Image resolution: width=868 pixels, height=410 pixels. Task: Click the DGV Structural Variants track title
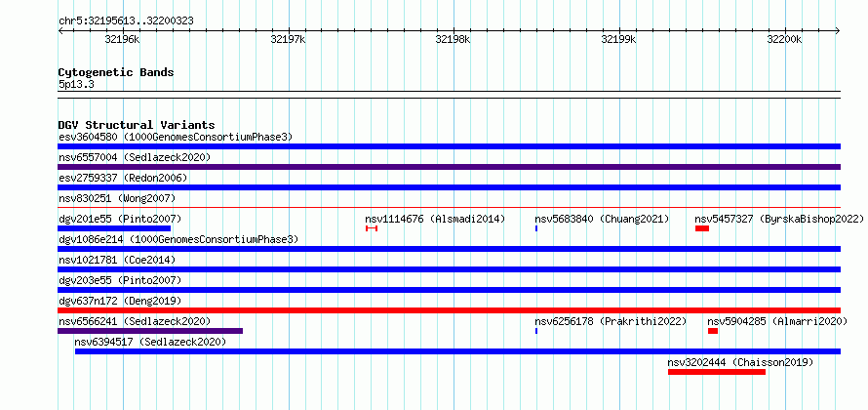coord(137,125)
